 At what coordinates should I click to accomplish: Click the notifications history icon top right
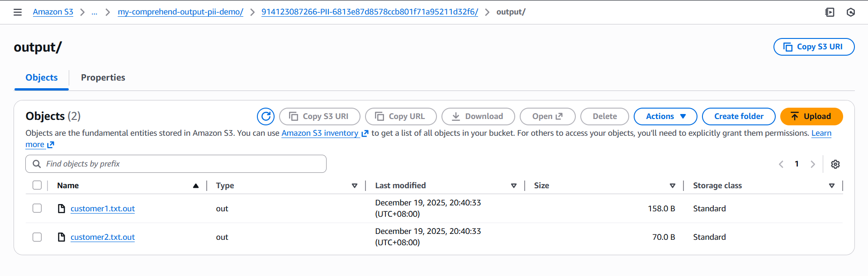[851, 12]
